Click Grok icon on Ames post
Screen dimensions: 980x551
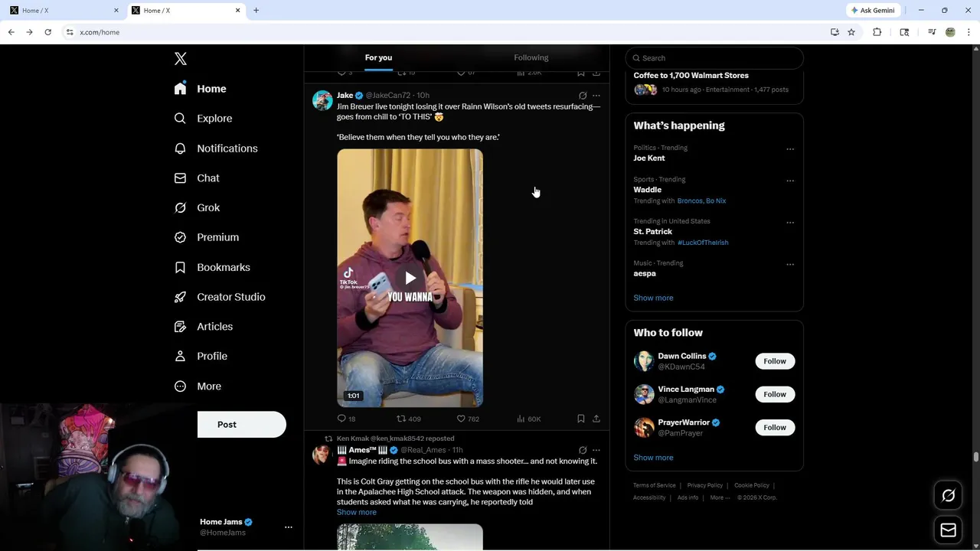point(583,450)
